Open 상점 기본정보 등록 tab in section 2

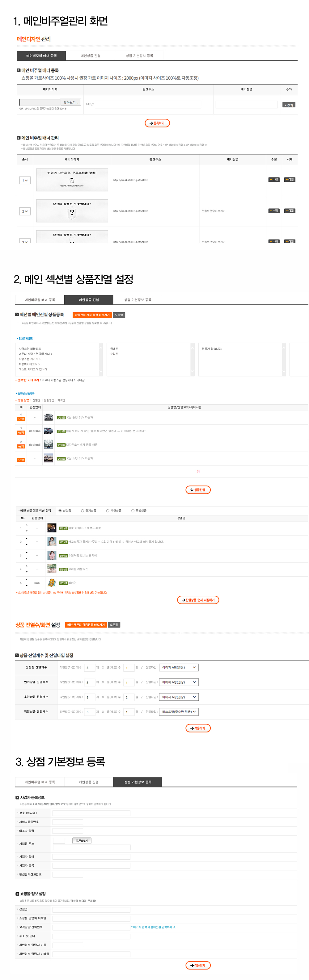point(138,300)
